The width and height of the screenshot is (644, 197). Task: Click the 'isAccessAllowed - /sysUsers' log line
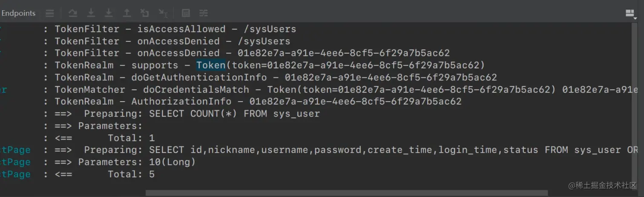point(170,29)
